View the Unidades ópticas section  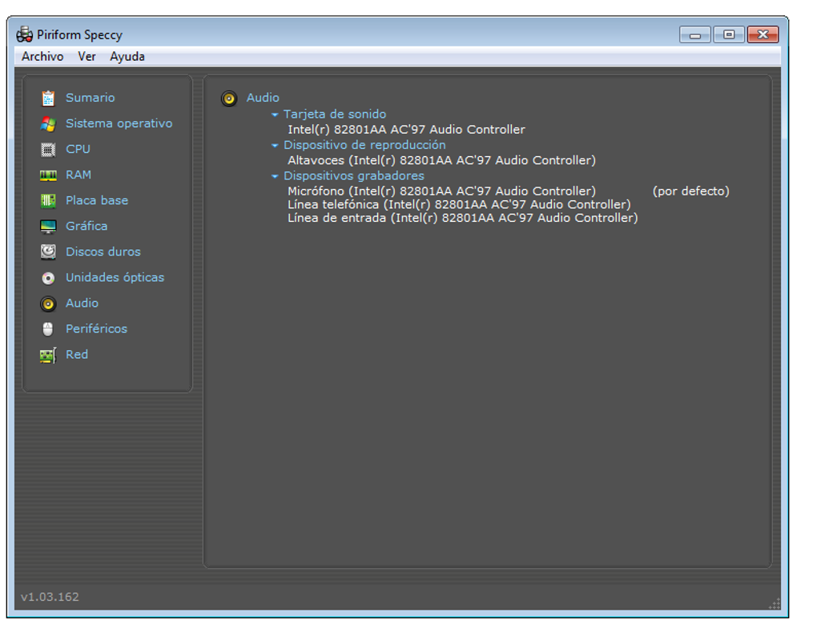115,277
